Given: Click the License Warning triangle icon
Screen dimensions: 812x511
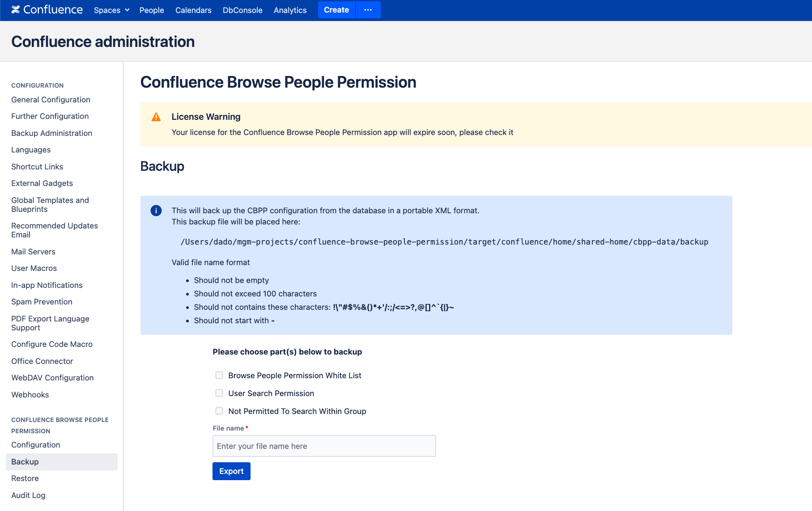Looking at the screenshot, I should (156, 117).
